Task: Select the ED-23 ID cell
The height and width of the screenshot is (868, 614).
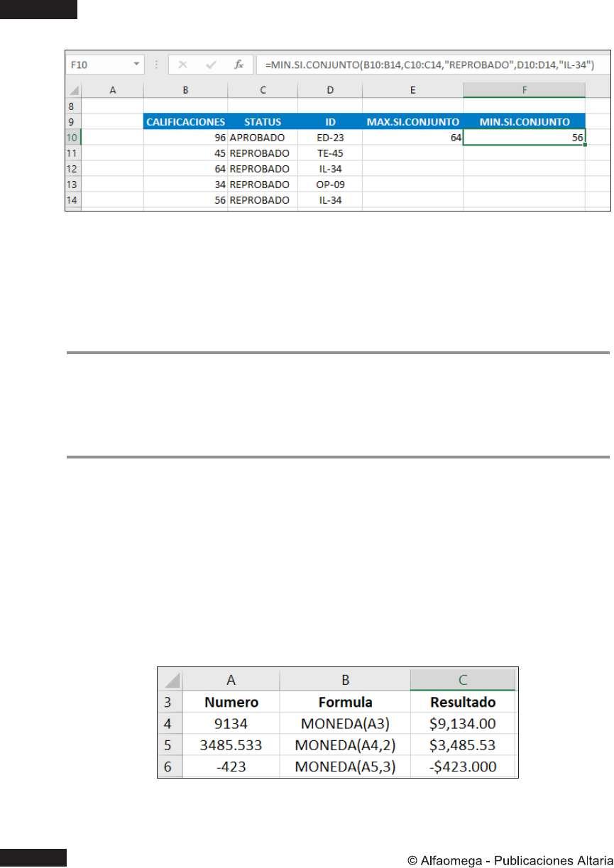Action: [330, 138]
